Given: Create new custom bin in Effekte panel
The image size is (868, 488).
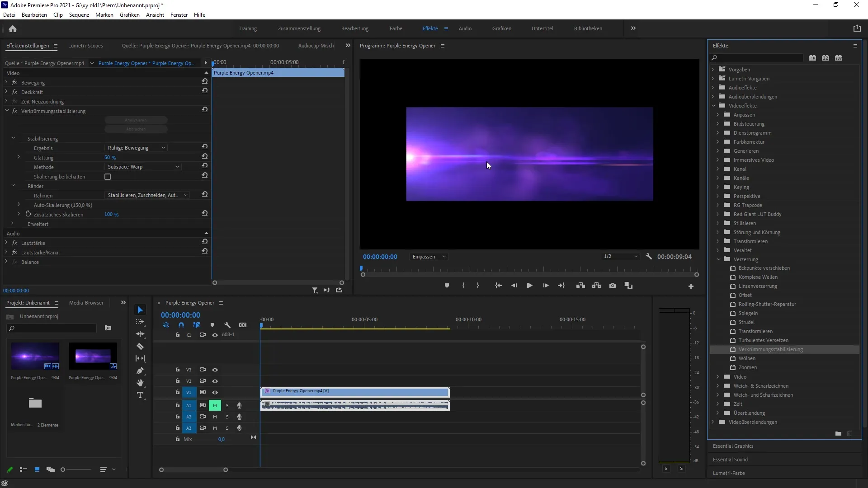Looking at the screenshot, I should coord(838,433).
